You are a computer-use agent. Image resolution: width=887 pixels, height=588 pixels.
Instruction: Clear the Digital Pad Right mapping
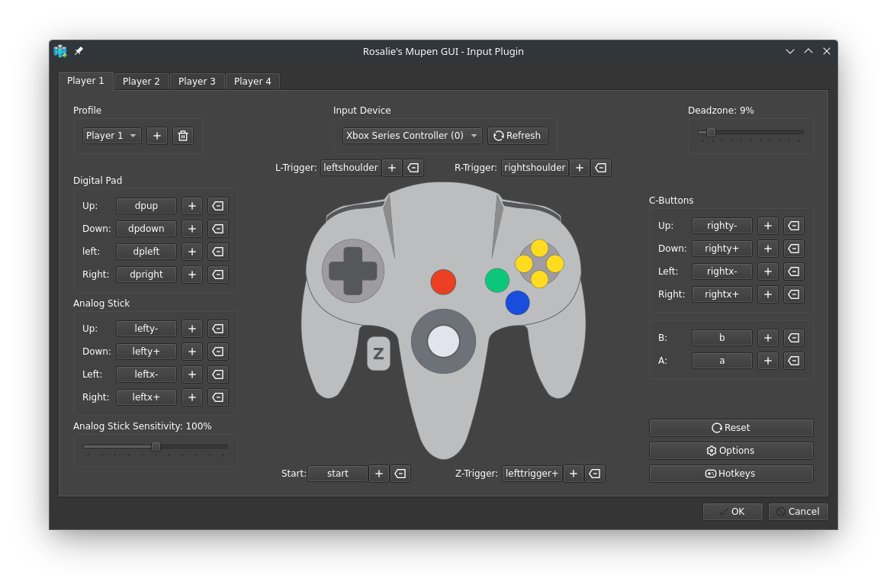point(218,275)
